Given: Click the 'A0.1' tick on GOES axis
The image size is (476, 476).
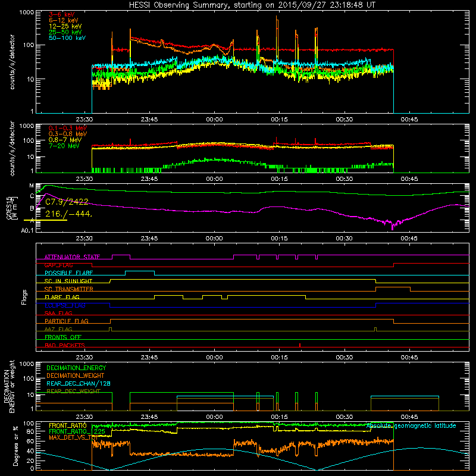Looking at the screenshot, I should pyautogui.click(x=27, y=231).
